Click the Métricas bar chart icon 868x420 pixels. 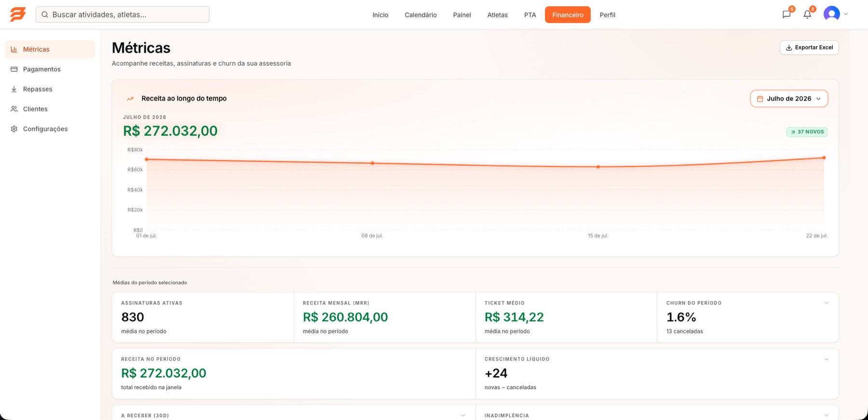[14, 49]
